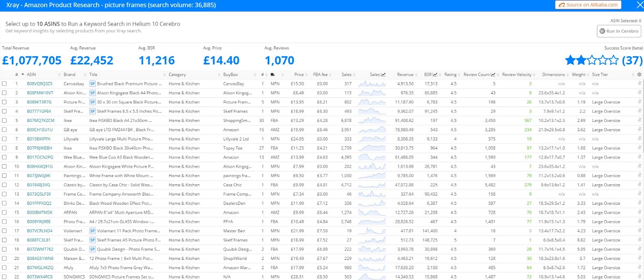Tick the checkbox for ASIN B00CH1EU1U
This screenshot has height=280, width=644.
4,130
